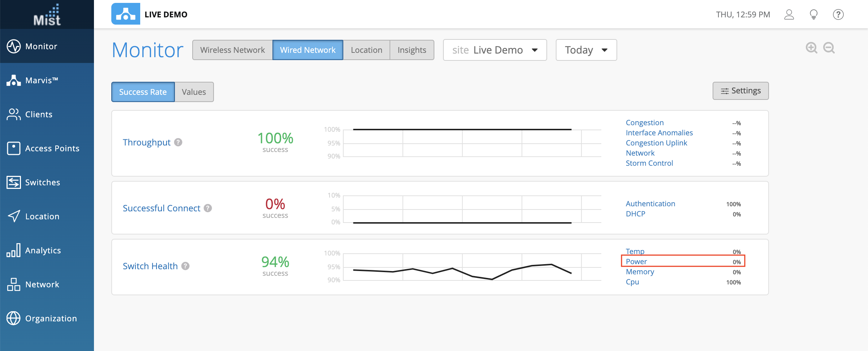The image size is (868, 351).
Task: Switch view to Values
Action: pyautogui.click(x=194, y=92)
